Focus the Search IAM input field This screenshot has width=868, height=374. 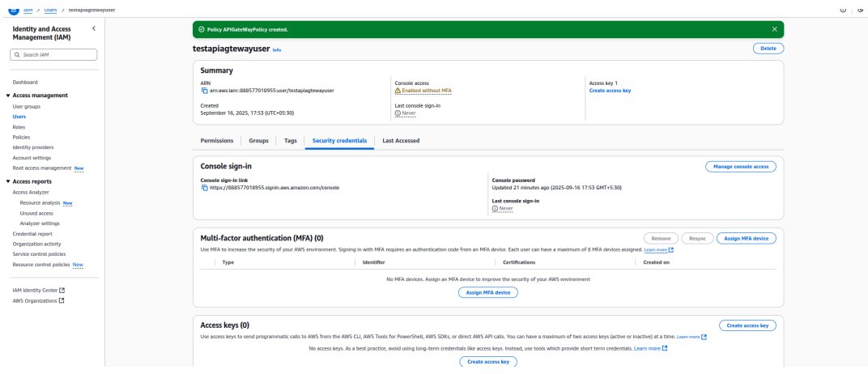click(x=55, y=55)
